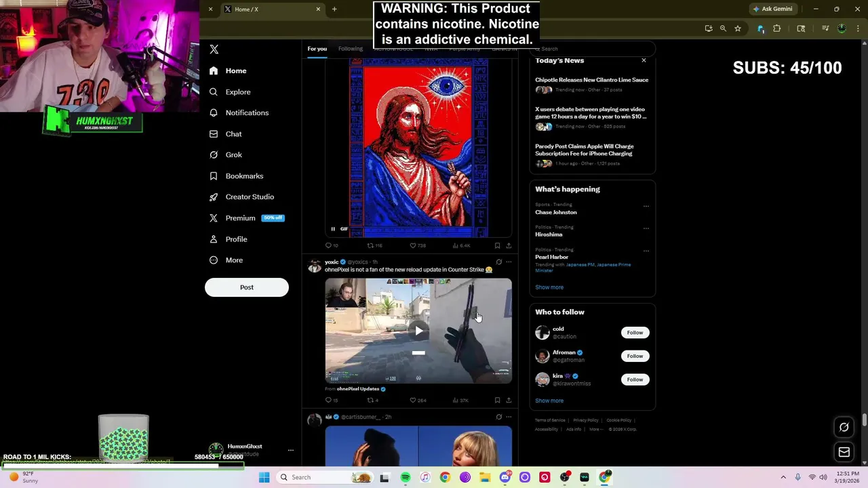Open account menu dots beside HumxnGhxst

[290, 450]
